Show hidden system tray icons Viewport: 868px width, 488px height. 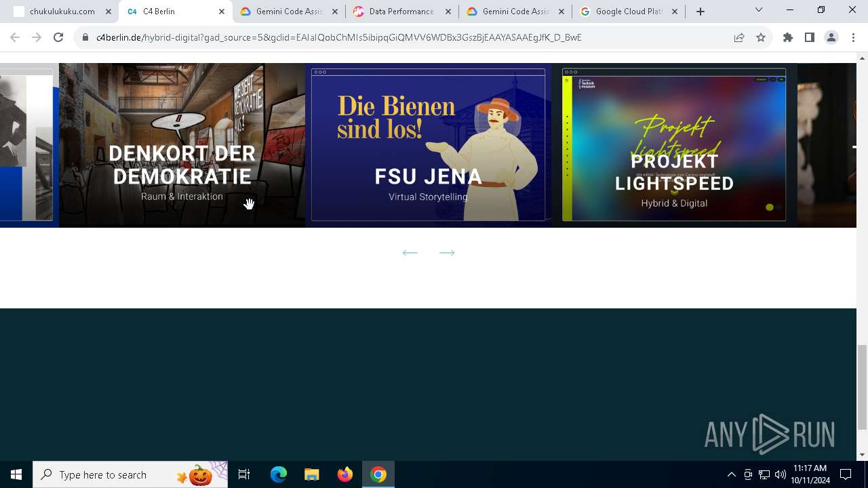[731, 474]
